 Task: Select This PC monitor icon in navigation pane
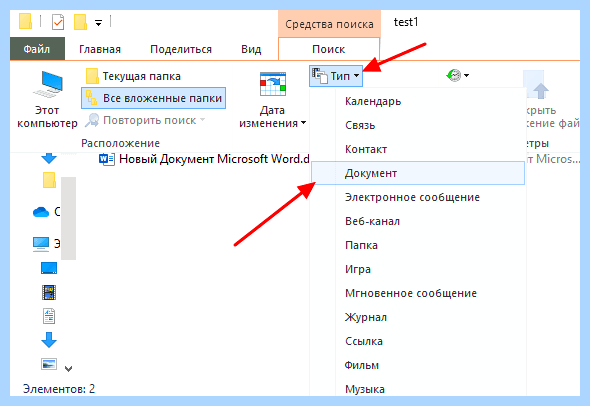[41, 243]
